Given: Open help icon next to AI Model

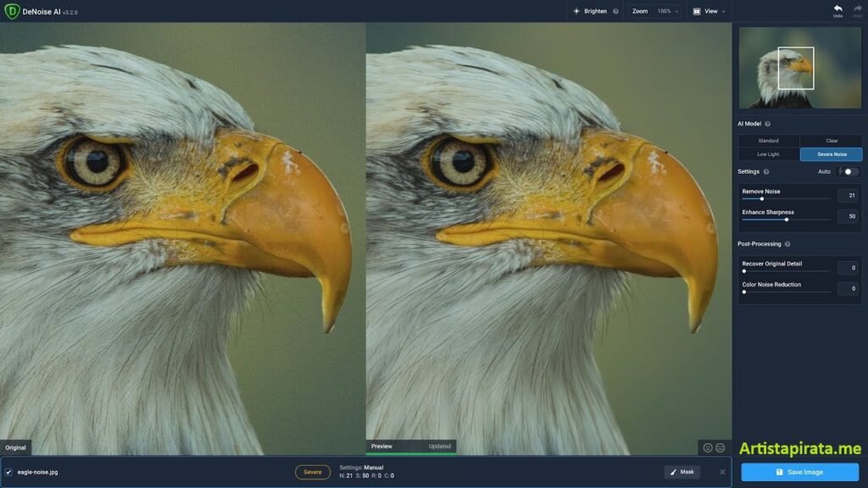Looking at the screenshot, I should pos(768,124).
